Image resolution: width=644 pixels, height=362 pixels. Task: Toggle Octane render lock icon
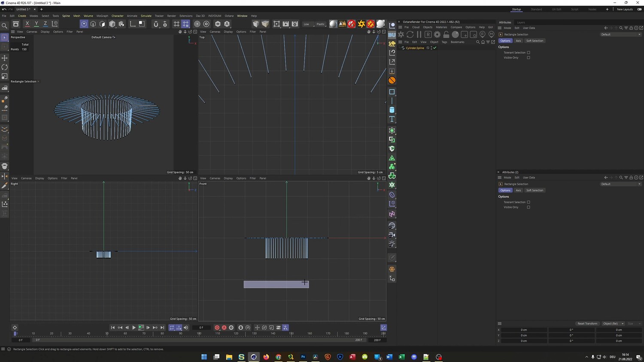point(446,34)
